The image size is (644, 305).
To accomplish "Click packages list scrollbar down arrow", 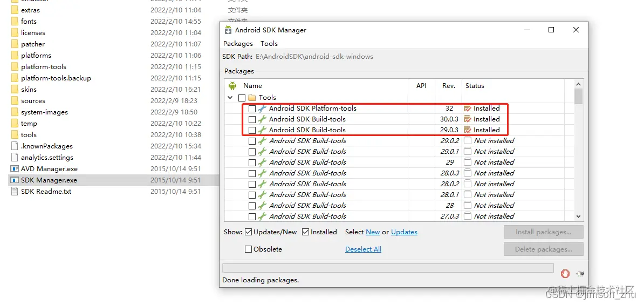I will [579, 216].
